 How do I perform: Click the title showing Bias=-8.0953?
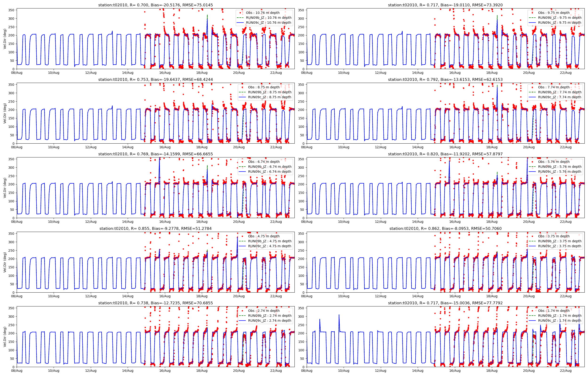pos(445,228)
